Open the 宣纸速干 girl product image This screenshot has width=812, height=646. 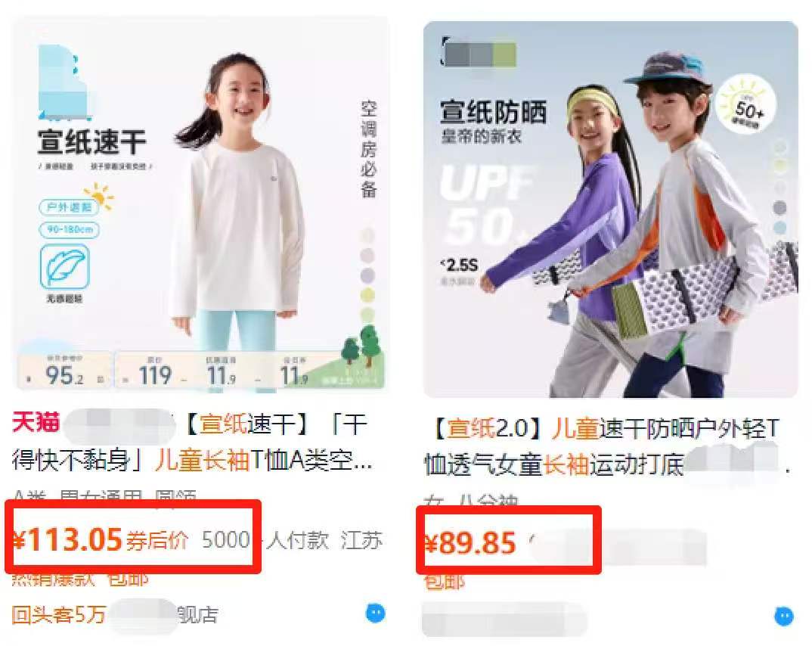click(x=201, y=203)
